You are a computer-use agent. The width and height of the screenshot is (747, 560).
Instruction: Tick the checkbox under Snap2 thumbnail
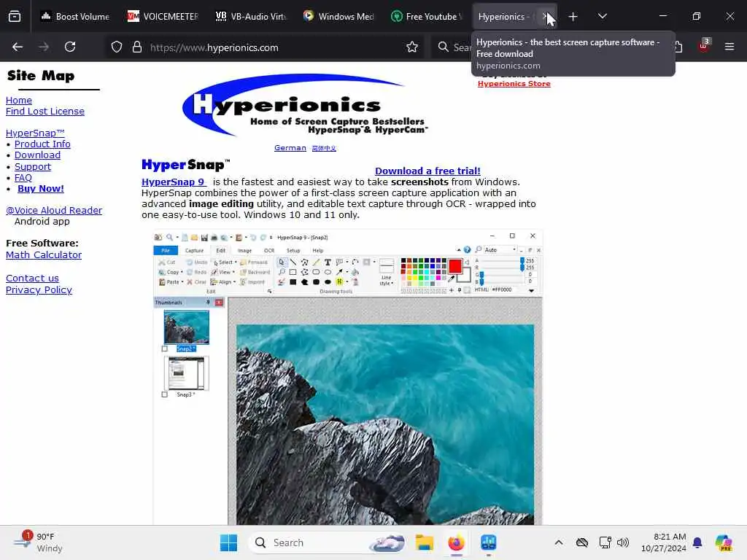165,349
